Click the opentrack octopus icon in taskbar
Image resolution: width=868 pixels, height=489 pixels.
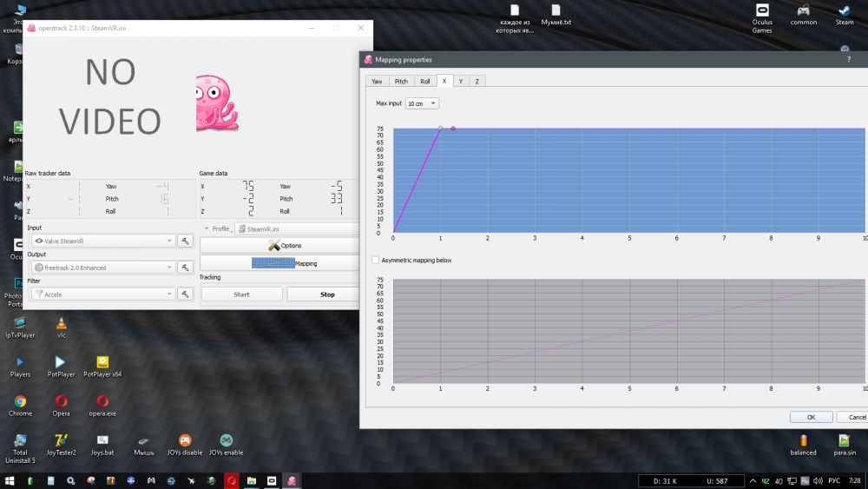[x=291, y=480]
